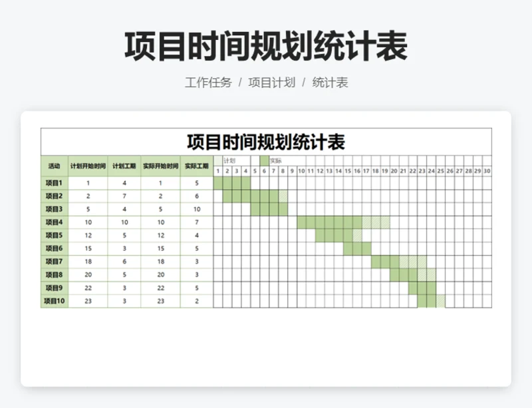
Task: Select the 实际工期 column header
Action: [197, 166]
